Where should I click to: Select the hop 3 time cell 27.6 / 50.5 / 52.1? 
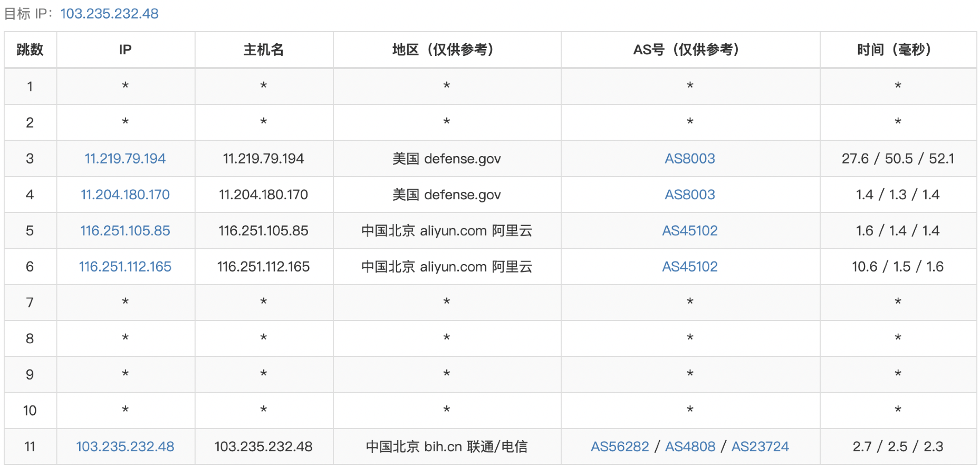(898, 159)
